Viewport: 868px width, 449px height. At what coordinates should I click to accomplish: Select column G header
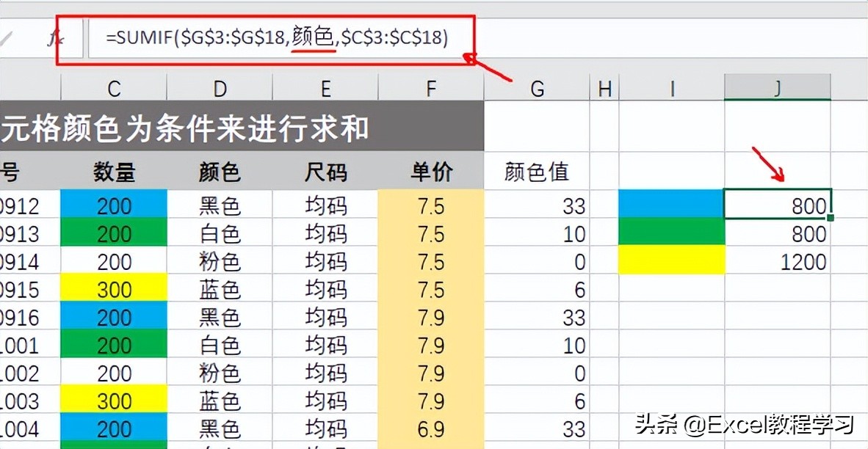537,88
